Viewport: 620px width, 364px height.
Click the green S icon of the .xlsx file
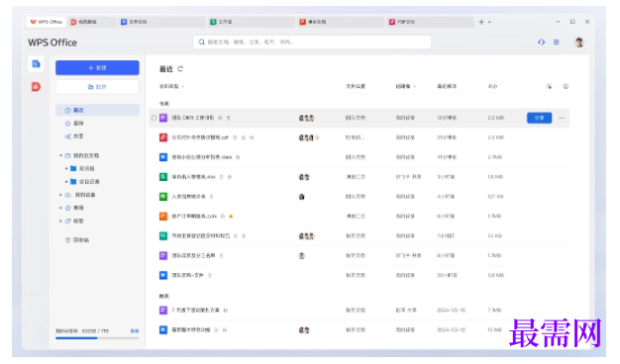tap(163, 177)
